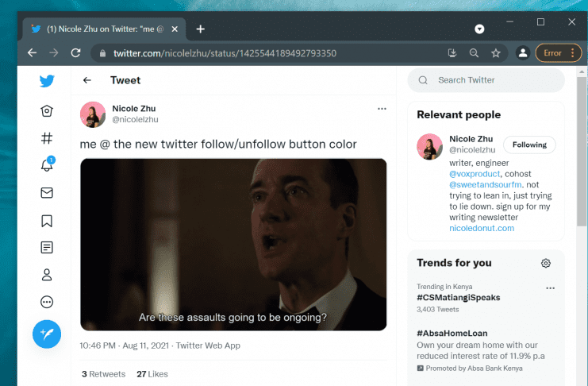The image size is (588, 386).
Task: Open more options for #CSMatiangiSpeaks trend
Action: [x=550, y=288]
